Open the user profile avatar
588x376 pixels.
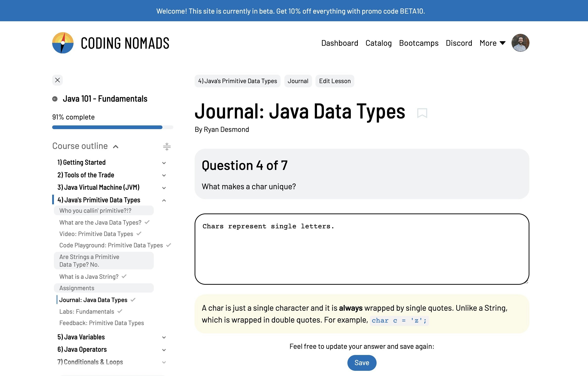[x=520, y=43]
